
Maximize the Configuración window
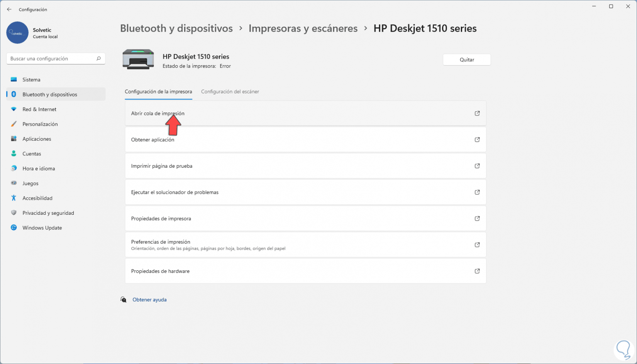point(611,7)
